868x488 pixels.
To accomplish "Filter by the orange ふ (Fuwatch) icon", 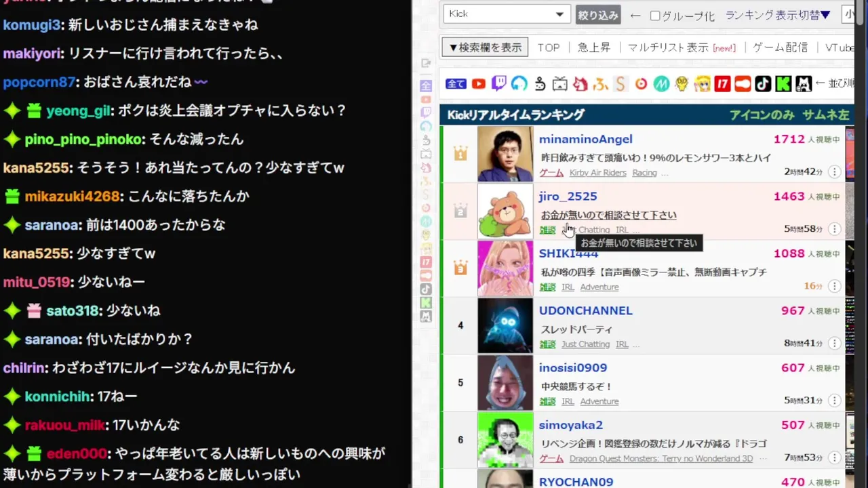I will tap(600, 84).
